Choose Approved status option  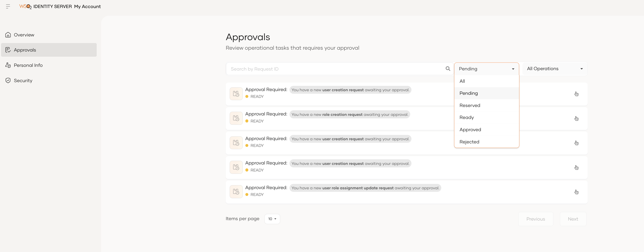click(x=486, y=130)
